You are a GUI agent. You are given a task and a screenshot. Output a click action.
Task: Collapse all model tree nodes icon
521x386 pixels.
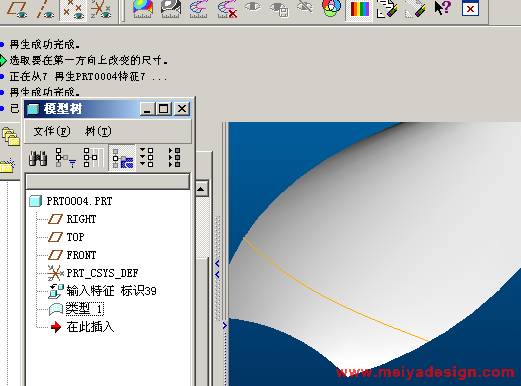coord(175,158)
